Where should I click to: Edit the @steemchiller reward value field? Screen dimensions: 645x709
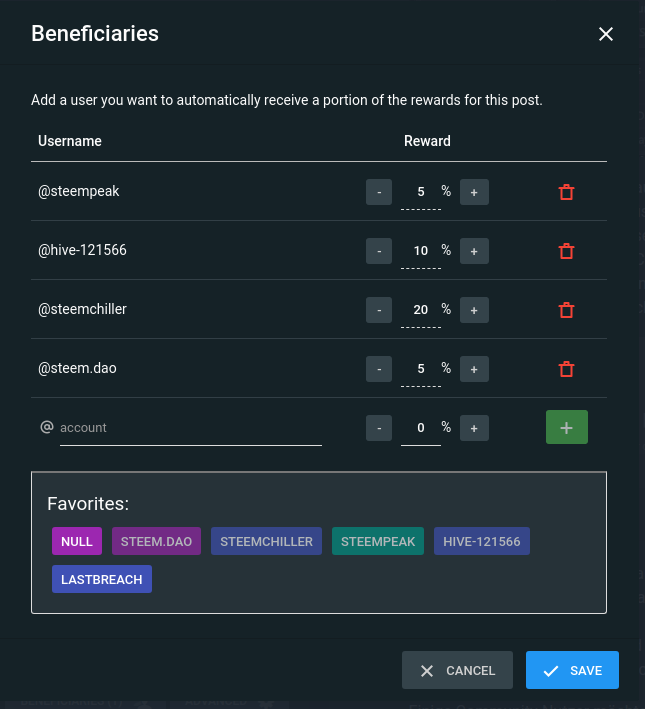[420, 310]
